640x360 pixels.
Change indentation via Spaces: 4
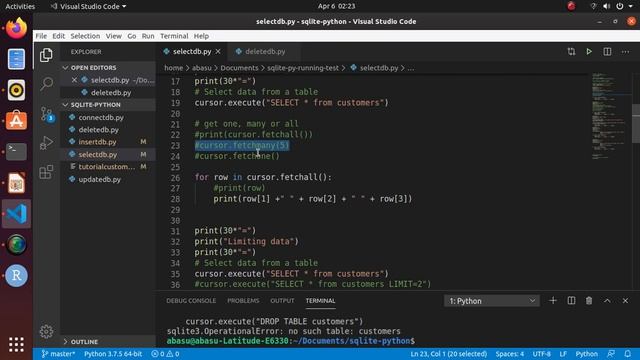[x=509, y=354]
